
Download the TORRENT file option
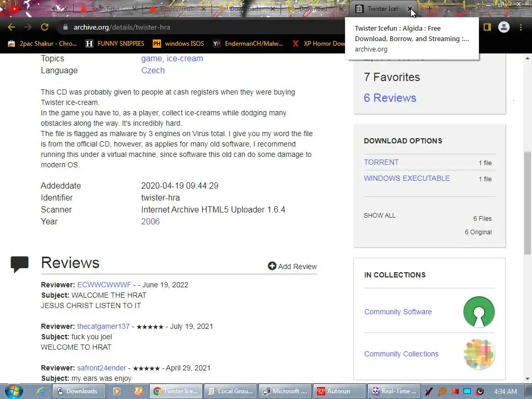[381, 162]
